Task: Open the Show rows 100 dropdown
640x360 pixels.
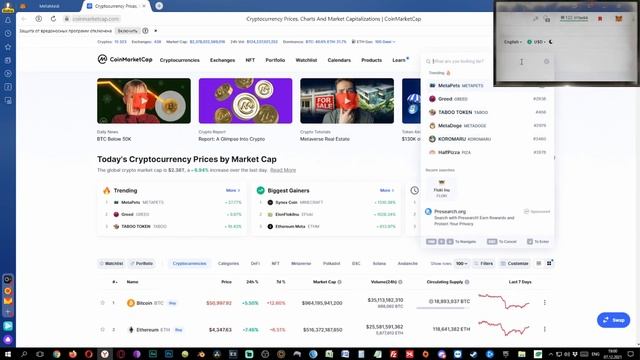Action: (462, 263)
